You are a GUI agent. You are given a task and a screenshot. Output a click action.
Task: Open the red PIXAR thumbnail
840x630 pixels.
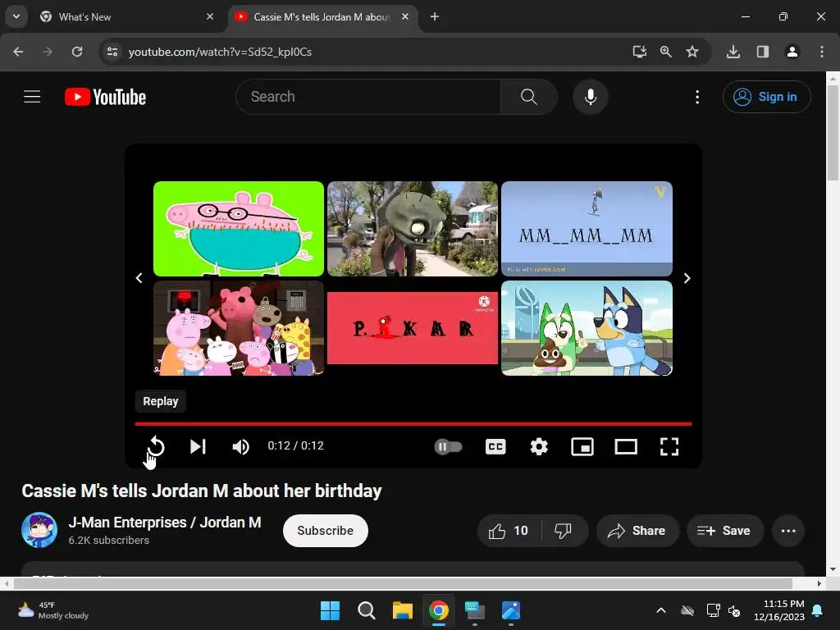413,328
